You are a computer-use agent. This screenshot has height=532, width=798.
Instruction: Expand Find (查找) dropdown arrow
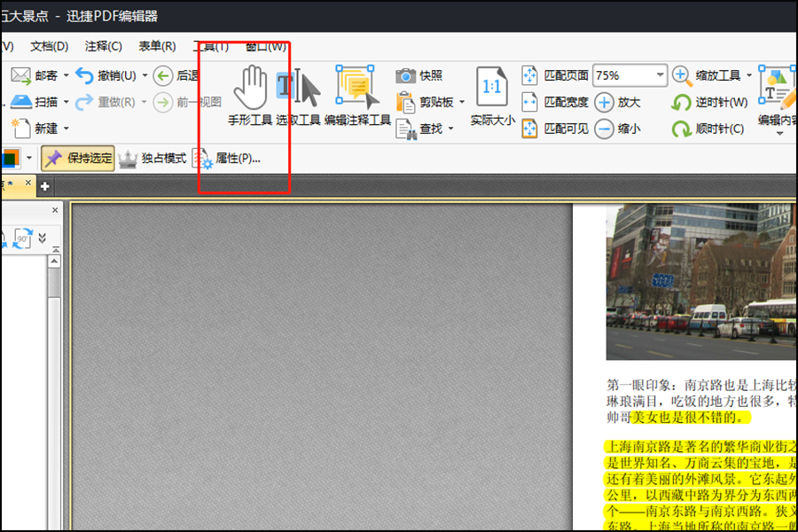tap(450, 129)
